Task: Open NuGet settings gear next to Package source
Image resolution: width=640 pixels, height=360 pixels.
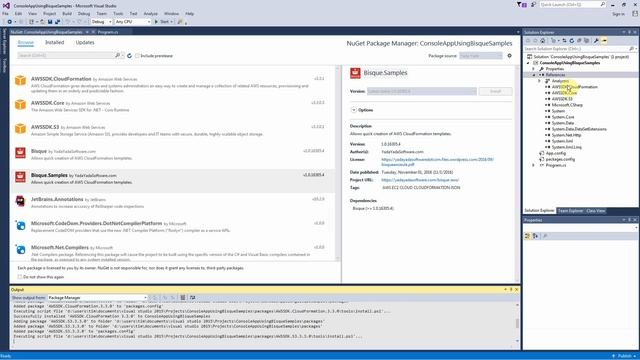Action: point(509,56)
